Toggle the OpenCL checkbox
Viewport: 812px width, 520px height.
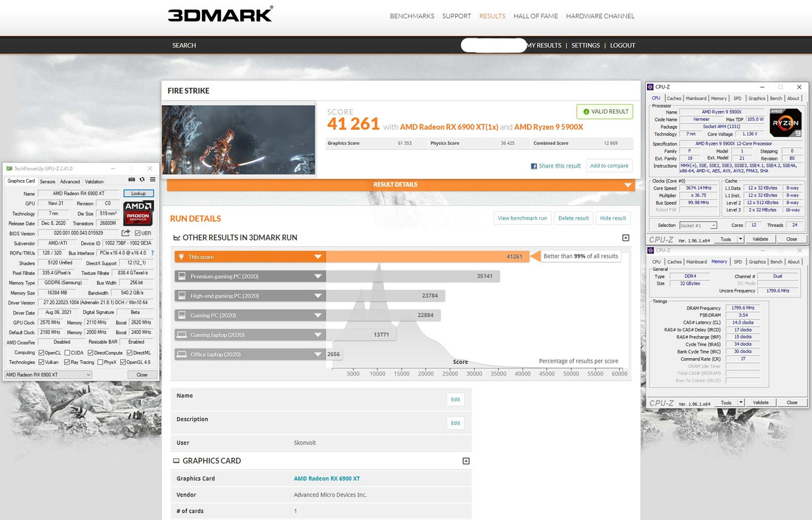coord(42,352)
